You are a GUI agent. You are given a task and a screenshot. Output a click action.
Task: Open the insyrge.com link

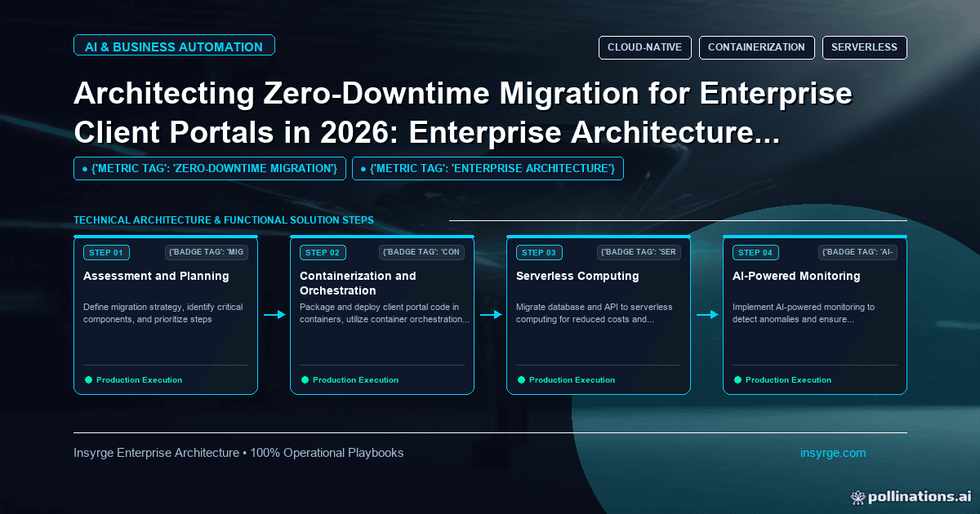(x=833, y=453)
